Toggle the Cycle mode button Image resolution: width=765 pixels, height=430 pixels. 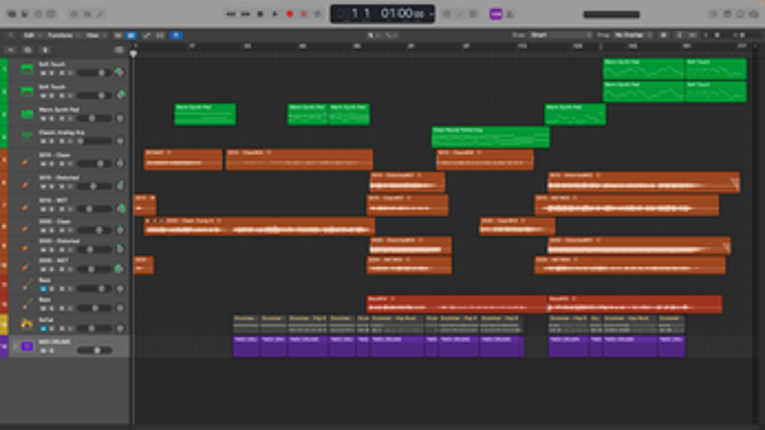pos(318,14)
